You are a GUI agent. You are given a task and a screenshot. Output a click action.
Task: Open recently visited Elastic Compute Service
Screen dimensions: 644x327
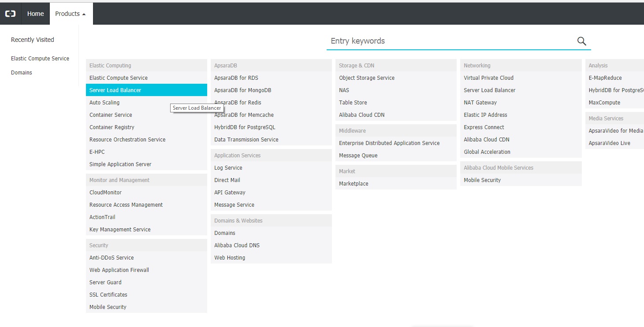[40, 58]
